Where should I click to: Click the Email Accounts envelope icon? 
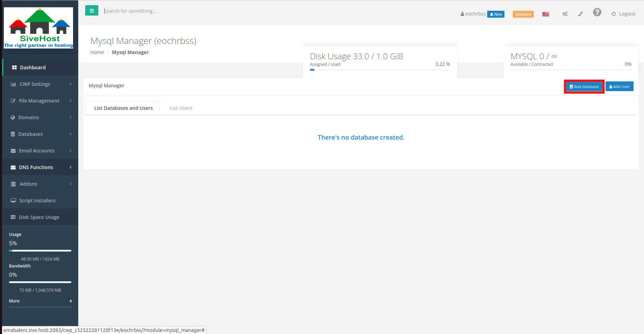(x=13, y=151)
